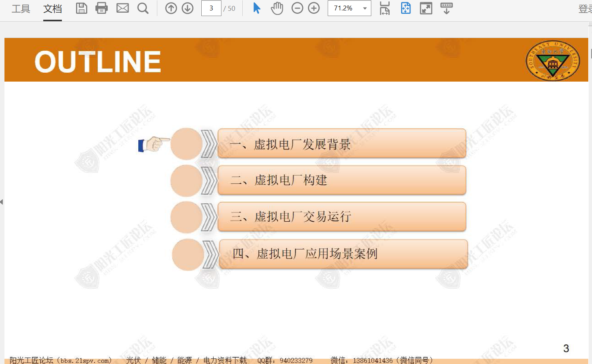This screenshot has width=592, height=364.
Task: Enter full screen mode icon
Action: click(x=426, y=8)
